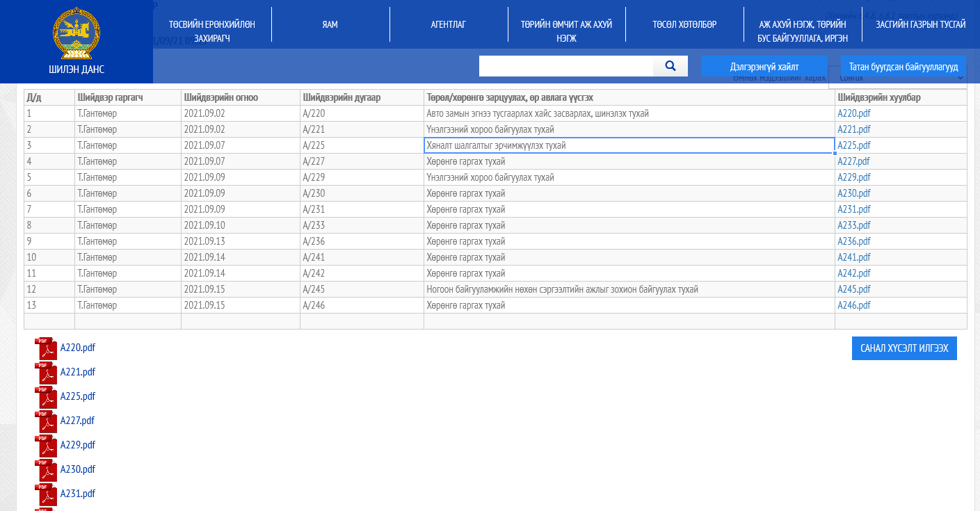Open A231.pdf in the file list

tap(78, 494)
